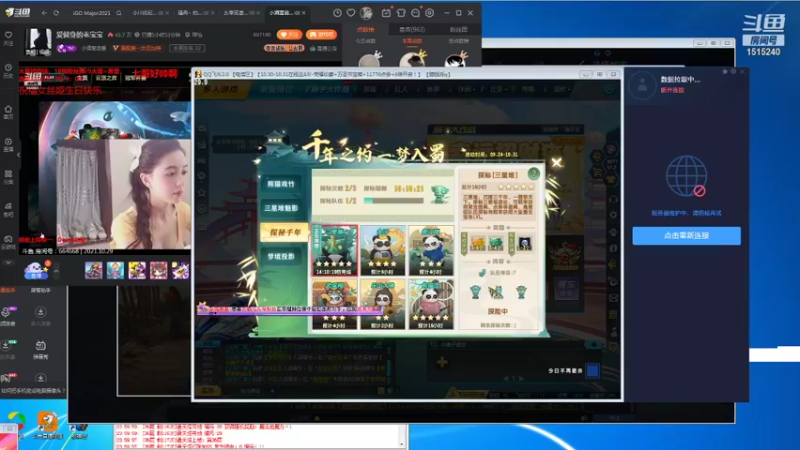
Task: Open the help question mark in 探秘 panel
Action: [x=534, y=173]
